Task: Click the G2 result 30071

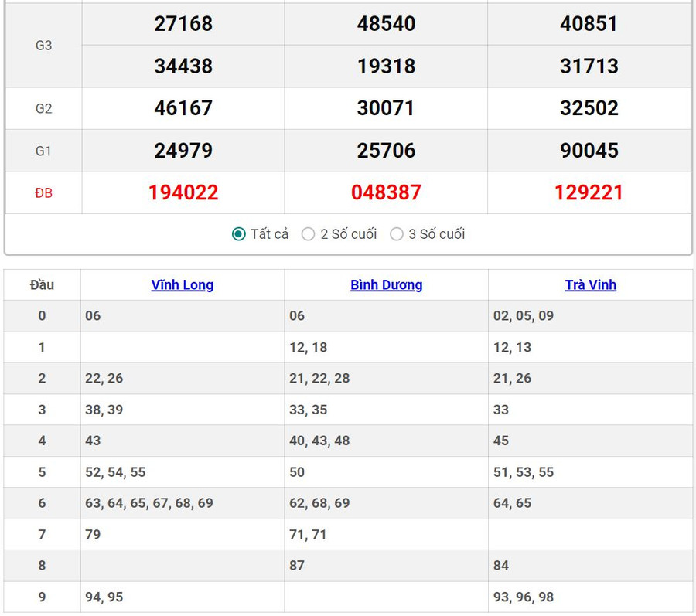Action: point(386,108)
